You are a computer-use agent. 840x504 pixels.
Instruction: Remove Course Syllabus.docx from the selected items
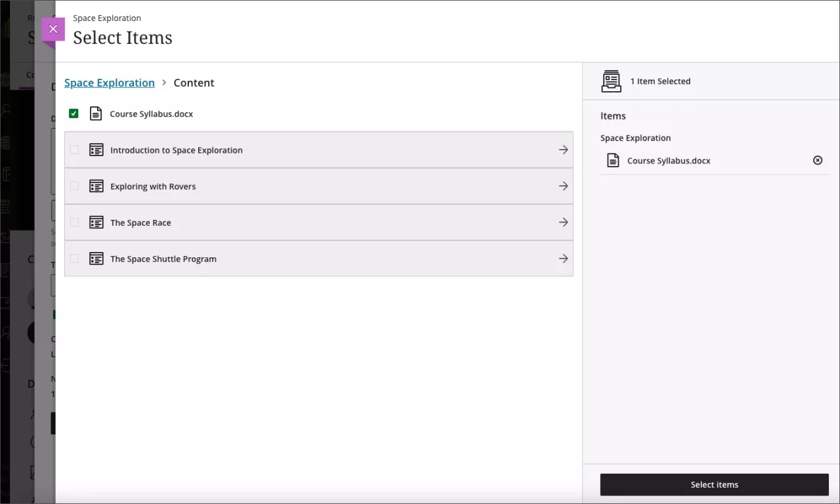coord(817,159)
